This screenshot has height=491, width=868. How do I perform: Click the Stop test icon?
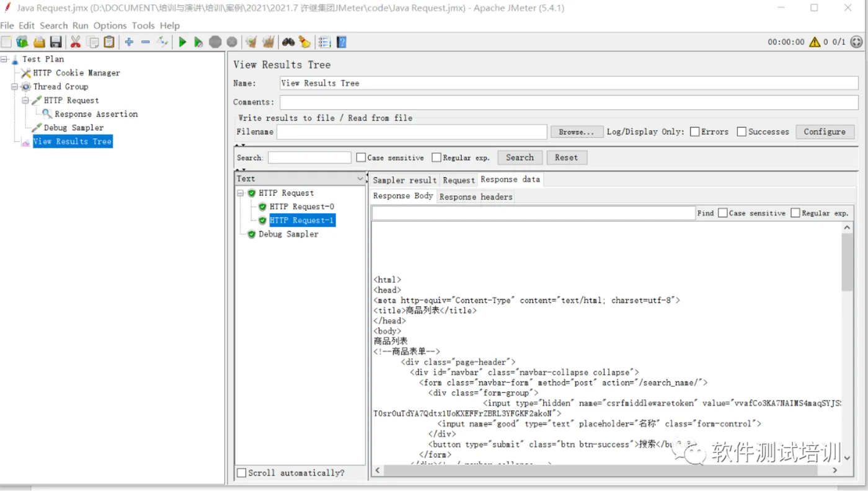tap(215, 42)
